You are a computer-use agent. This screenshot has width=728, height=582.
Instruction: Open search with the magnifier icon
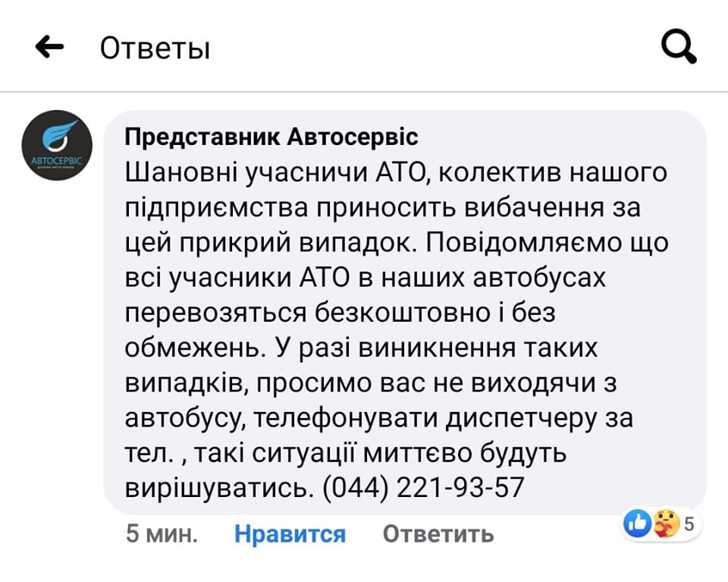tap(679, 48)
